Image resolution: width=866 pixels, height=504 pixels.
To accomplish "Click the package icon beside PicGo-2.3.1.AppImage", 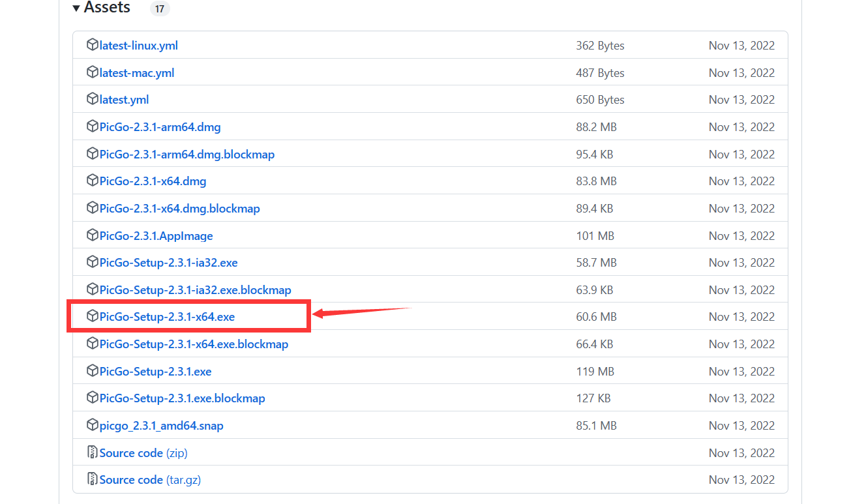I will click(x=92, y=235).
